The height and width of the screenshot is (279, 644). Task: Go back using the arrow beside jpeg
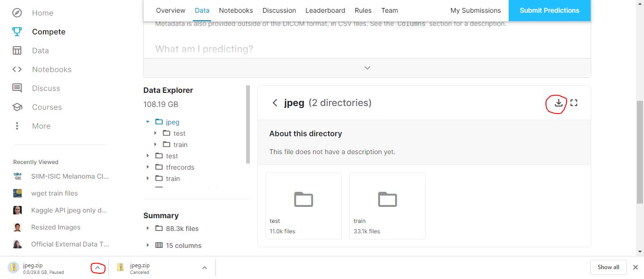click(275, 103)
